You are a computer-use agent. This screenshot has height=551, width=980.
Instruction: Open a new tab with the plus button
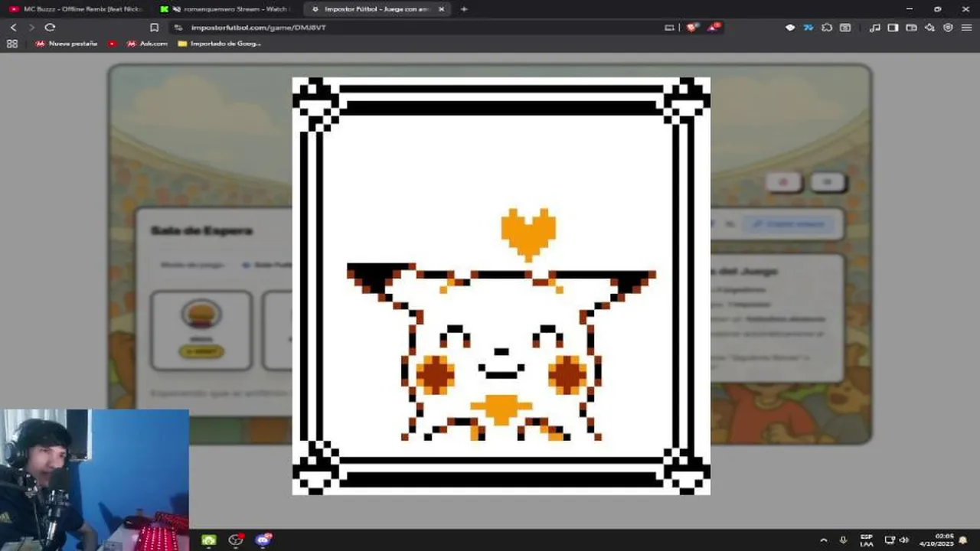pyautogui.click(x=464, y=9)
